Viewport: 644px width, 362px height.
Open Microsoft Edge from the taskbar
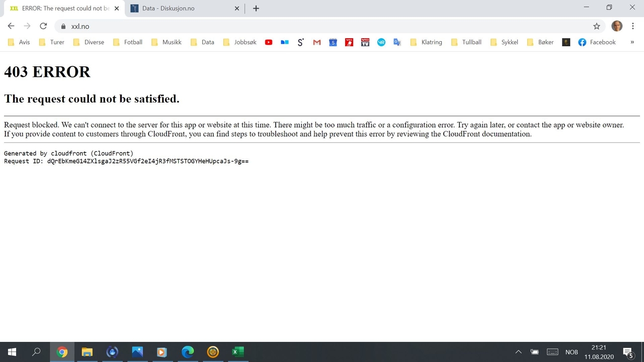(188, 352)
